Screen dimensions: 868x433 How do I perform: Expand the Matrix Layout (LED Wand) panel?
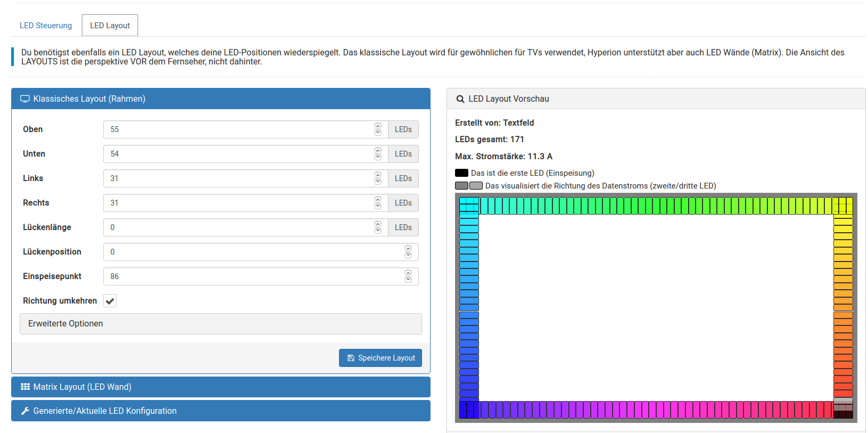[221, 387]
